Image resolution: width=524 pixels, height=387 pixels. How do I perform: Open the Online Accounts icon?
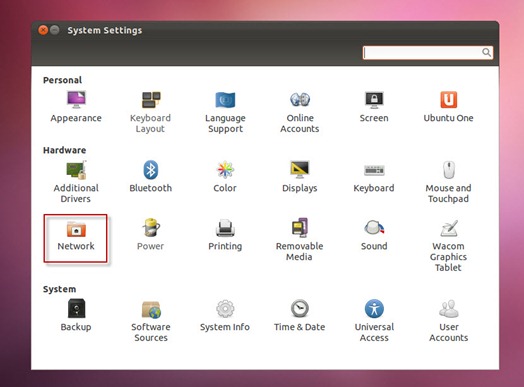[x=300, y=100]
